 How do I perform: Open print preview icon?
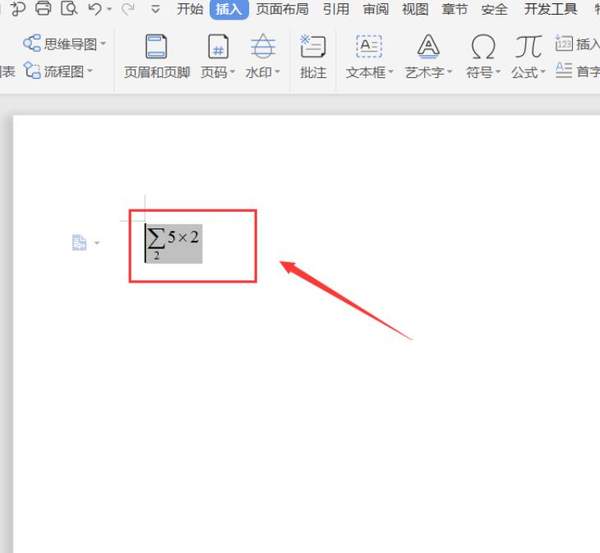(69, 8)
